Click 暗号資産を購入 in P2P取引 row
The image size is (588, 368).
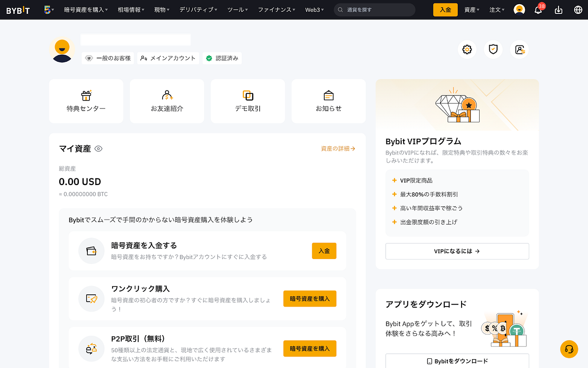[x=310, y=349]
